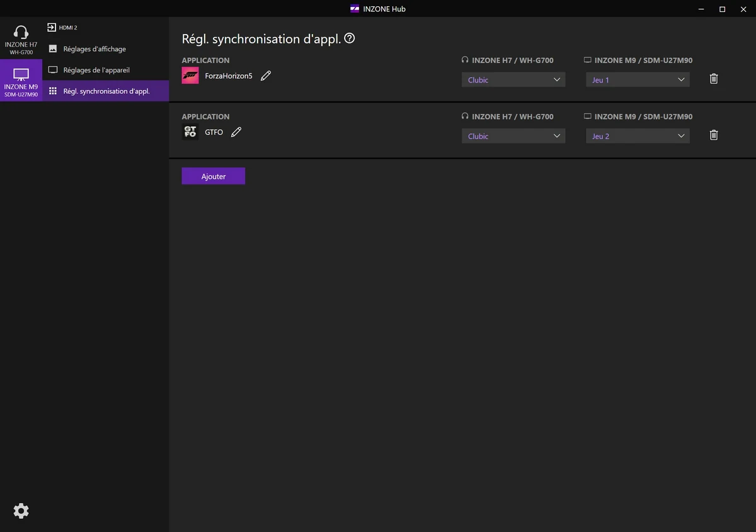The image size is (756, 532).
Task: Click the HDMI 2 input entry
Action: 62,28
